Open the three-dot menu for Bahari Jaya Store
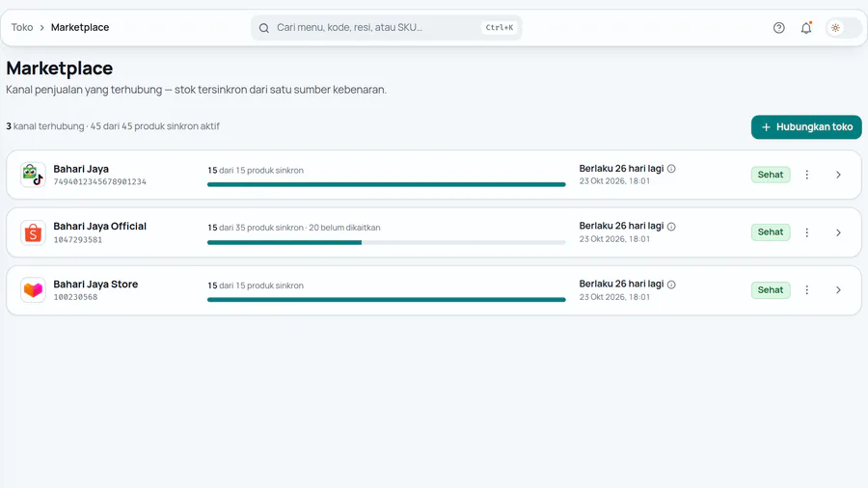This screenshot has height=488, width=868. [807, 290]
